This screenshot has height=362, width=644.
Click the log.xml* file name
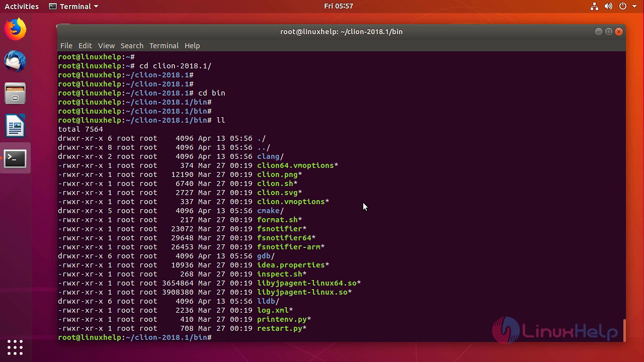coord(275,310)
